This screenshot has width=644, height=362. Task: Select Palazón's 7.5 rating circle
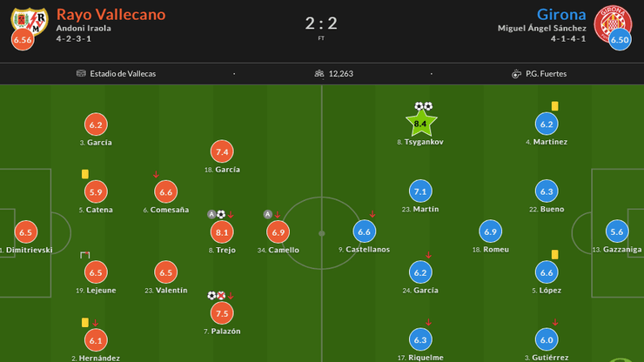(x=222, y=314)
